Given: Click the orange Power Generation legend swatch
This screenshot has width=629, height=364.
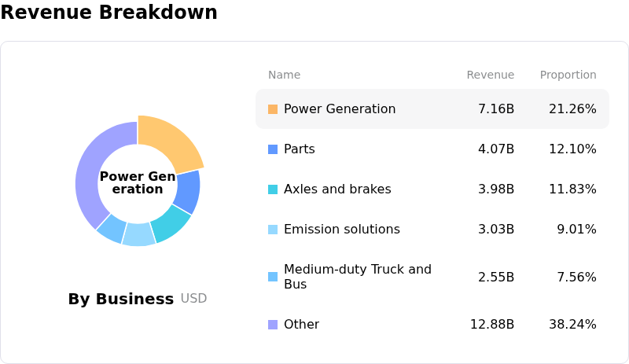Looking at the screenshot, I should [x=273, y=109].
